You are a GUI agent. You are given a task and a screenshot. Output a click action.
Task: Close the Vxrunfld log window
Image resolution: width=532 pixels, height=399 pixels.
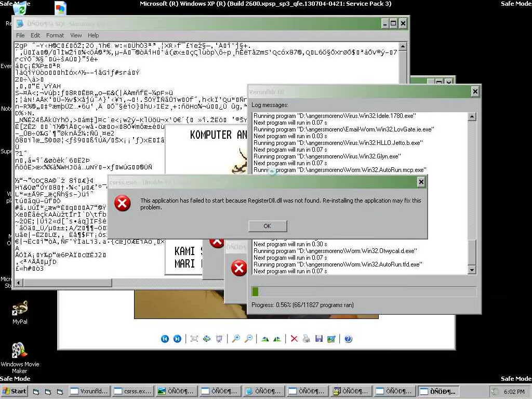(475, 91)
